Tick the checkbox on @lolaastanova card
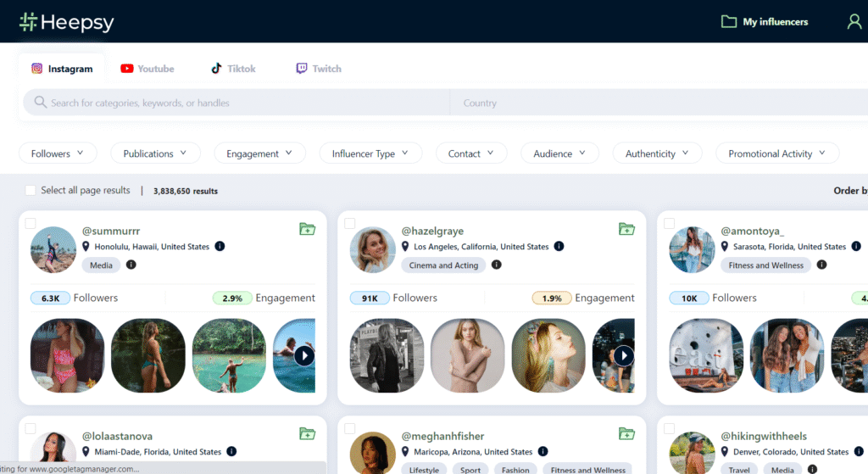 pos(31,428)
